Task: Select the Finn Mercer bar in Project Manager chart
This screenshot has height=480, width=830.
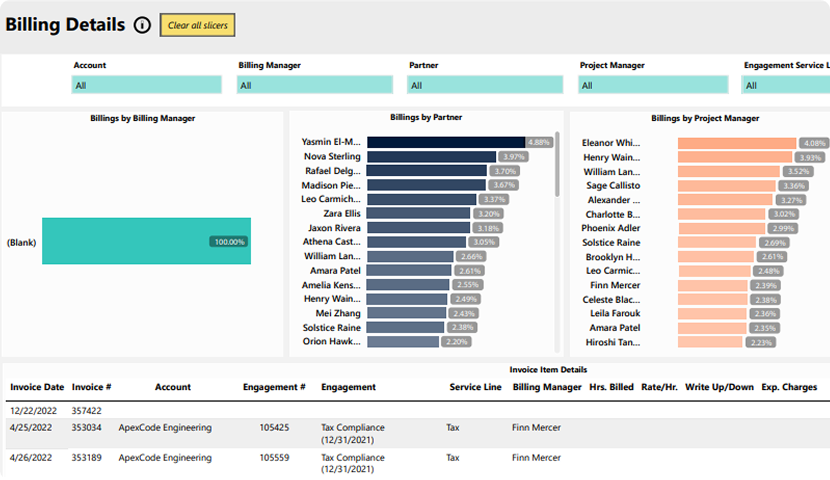Action: click(x=713, y=285)
